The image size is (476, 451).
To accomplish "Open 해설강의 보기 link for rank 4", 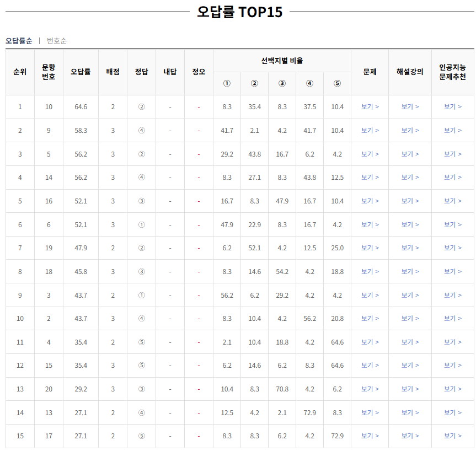I will (410, 177).
